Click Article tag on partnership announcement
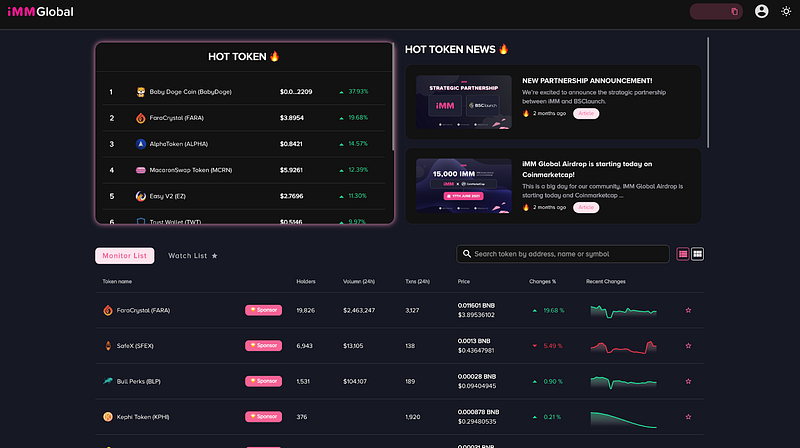This screenshot has height=448, width=800. tap(586, 113)
